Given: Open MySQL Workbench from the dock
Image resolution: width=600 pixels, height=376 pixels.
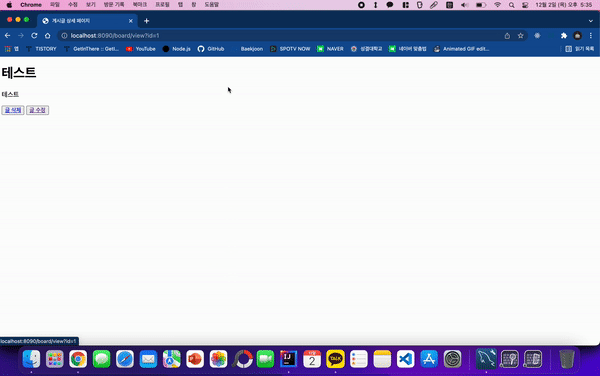Looking at the screenshot, I should point(486,359).
